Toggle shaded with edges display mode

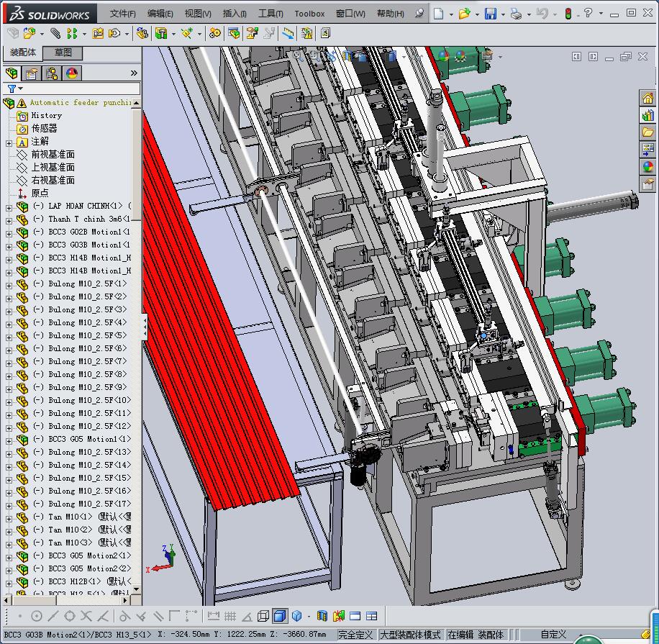tap(280, 616)
